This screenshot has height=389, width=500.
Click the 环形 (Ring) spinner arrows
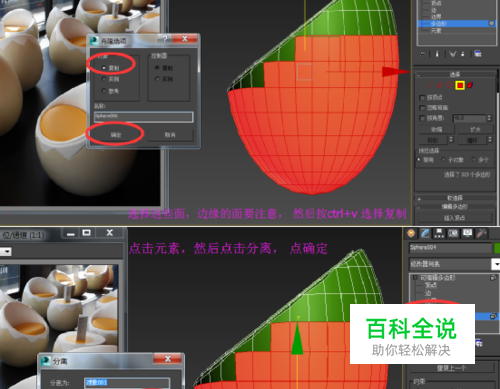(451, 140)
